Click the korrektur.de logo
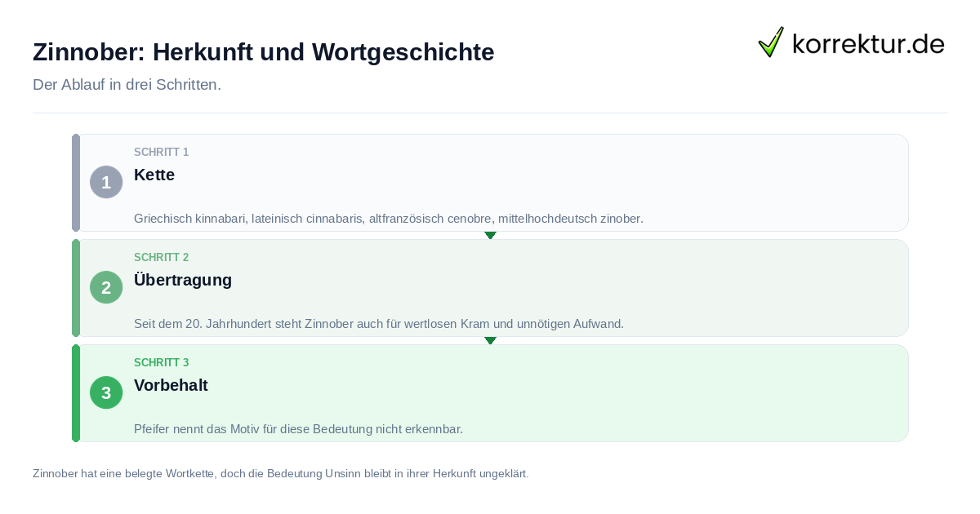 [851, 42]
